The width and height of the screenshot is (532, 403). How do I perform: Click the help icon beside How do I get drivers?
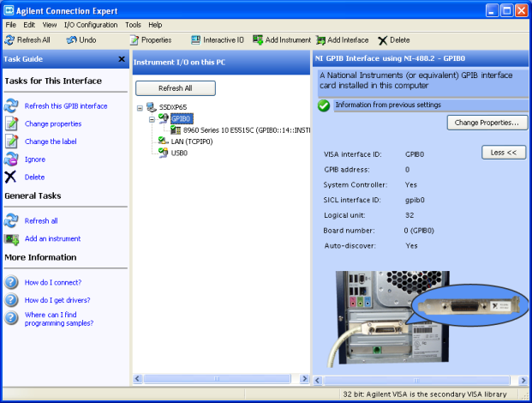11,300
